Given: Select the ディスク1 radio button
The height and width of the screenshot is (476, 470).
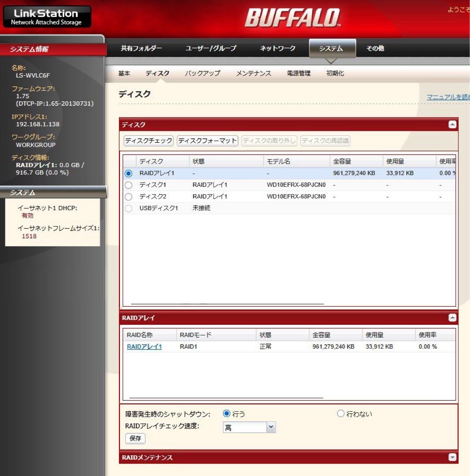Looking at the screenshot, I should click(x=128, y=185).
